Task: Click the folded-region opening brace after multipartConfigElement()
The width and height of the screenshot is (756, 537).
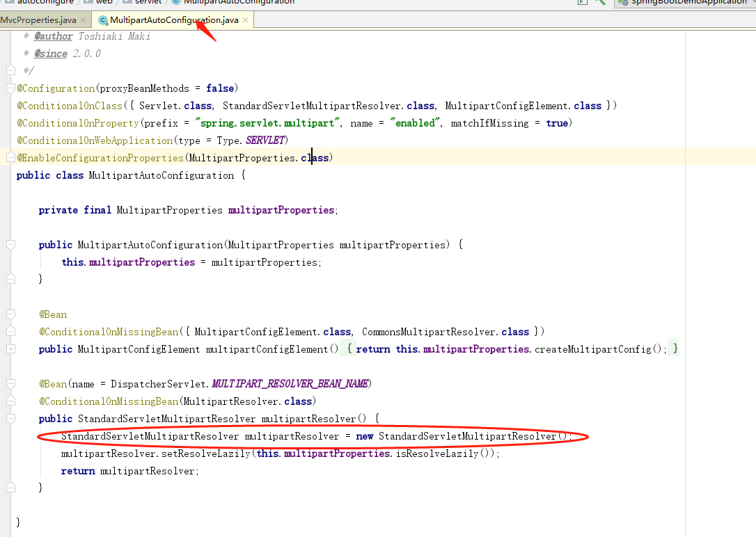Action: 349,348
